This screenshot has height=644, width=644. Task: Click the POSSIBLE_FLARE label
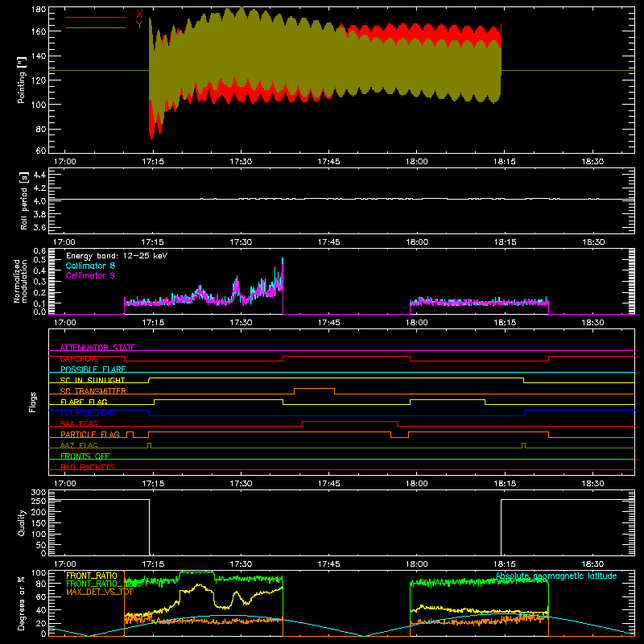tap(93, 369)
